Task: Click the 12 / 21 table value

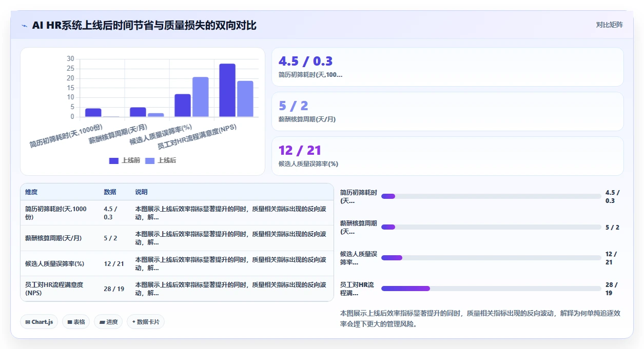Action: pos(114,264)
